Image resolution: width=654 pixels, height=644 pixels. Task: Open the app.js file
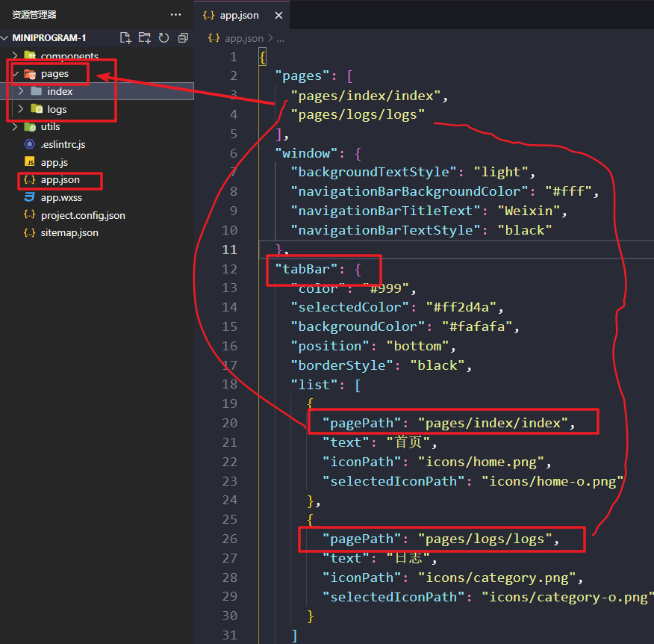coord(54,162)
